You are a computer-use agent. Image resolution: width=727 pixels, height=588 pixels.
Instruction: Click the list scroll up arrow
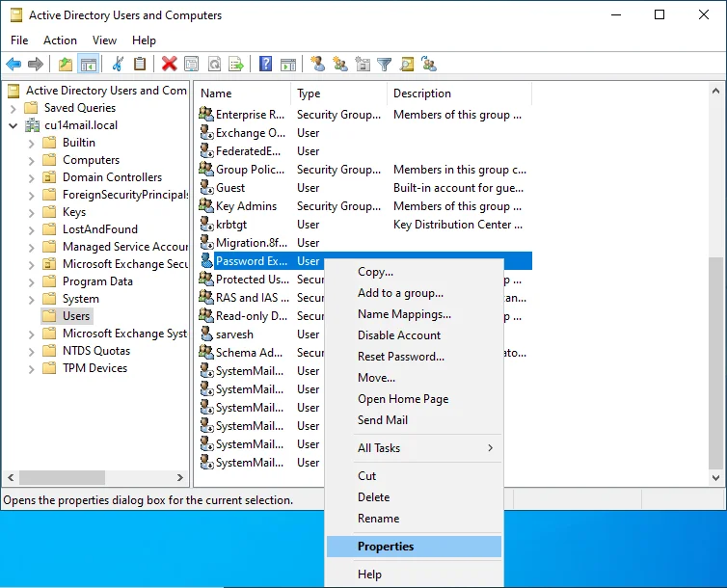tap(715, 92)
